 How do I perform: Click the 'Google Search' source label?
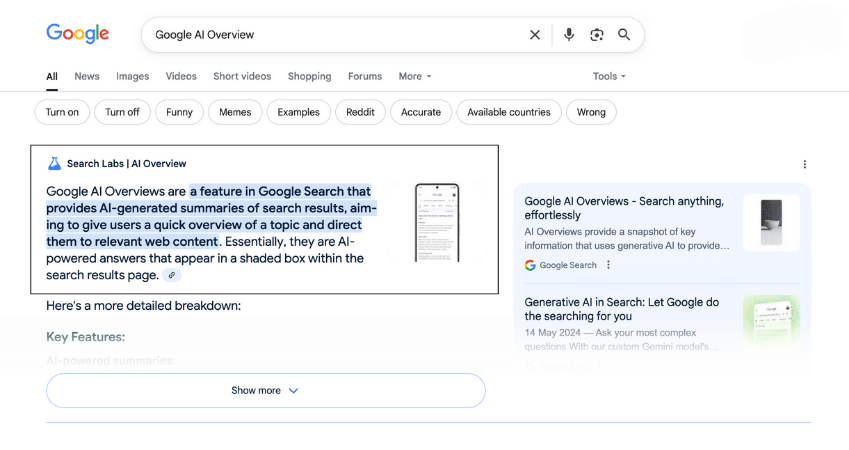(568, 265)
